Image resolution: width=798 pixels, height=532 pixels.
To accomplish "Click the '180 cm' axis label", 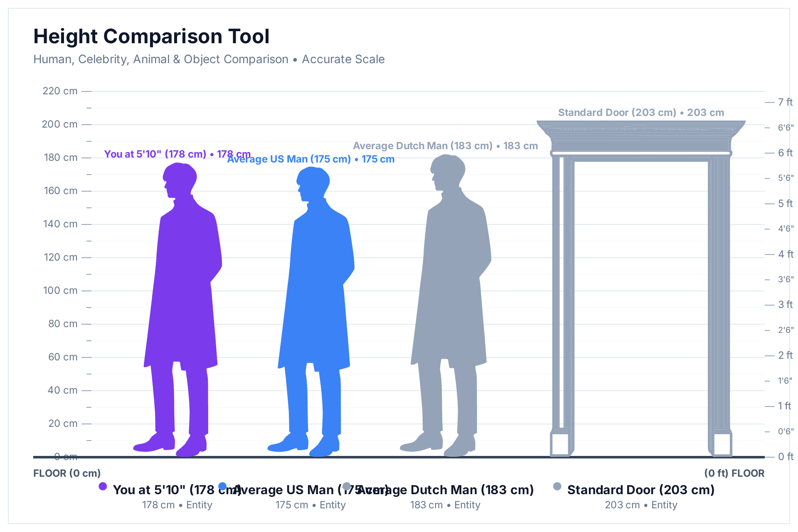I will (x=61, y=158).
